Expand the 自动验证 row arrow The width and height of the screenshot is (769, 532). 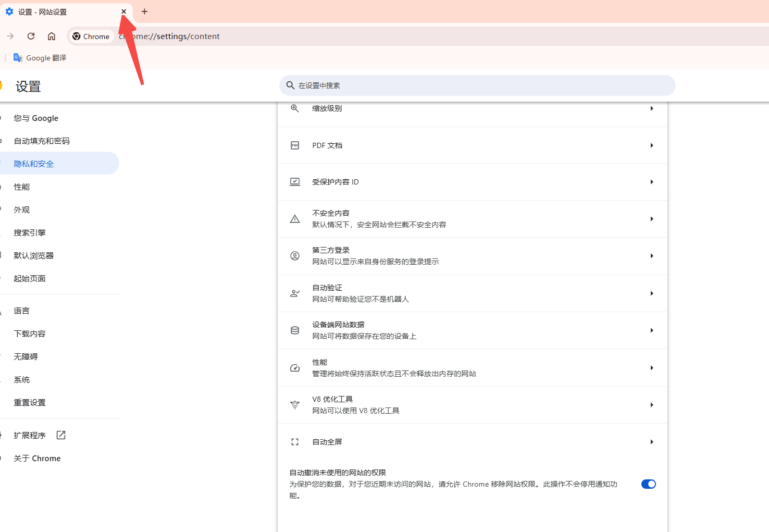pyautogui.click(x=652, y=293)
